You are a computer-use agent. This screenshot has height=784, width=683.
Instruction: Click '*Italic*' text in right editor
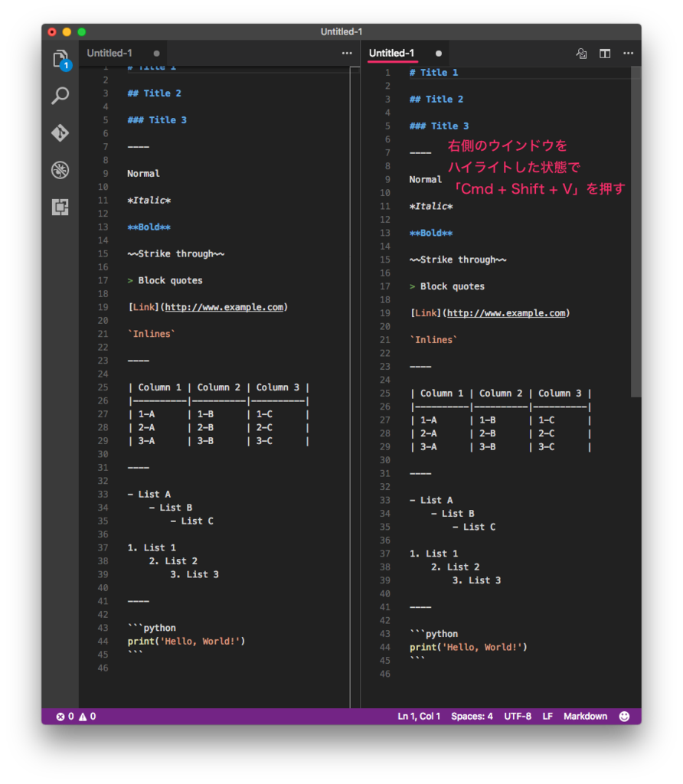[431, 206]
